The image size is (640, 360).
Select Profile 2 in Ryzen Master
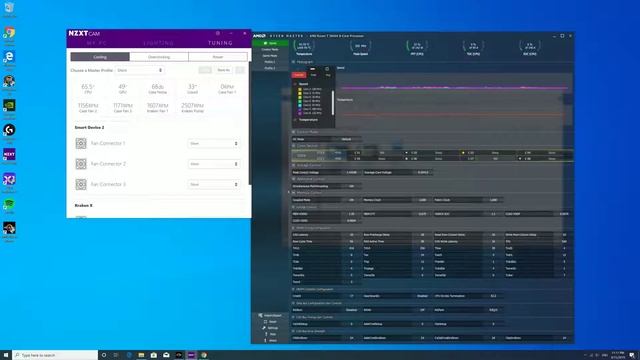coord(270,68)
